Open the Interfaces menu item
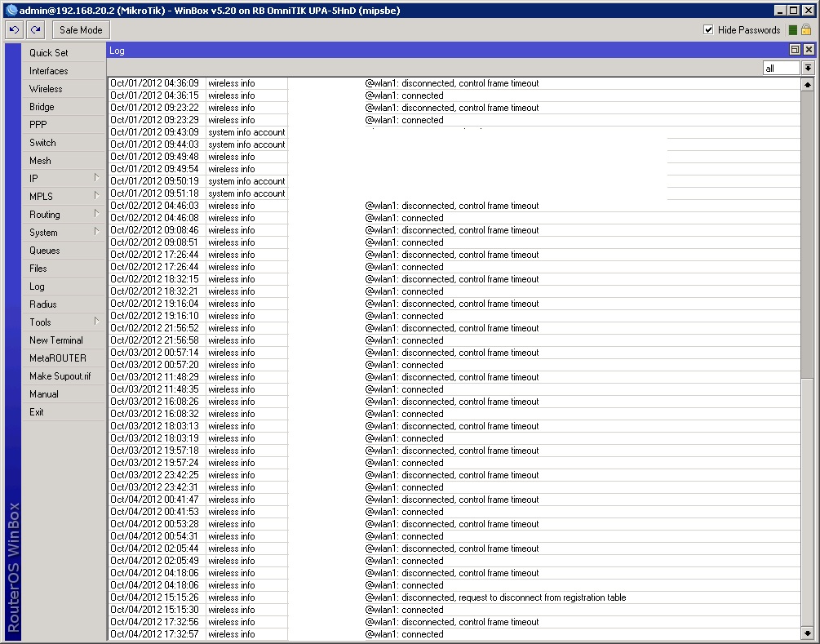The image size is (820, 644). point(49,70)
